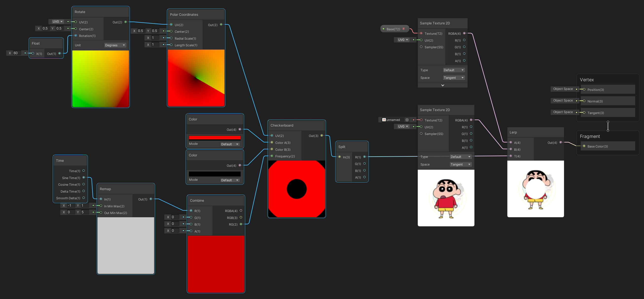The height and width of the screenshot is (299, 644).
Task: Click the Sine Time output port
Action: (x=84, y=178)
